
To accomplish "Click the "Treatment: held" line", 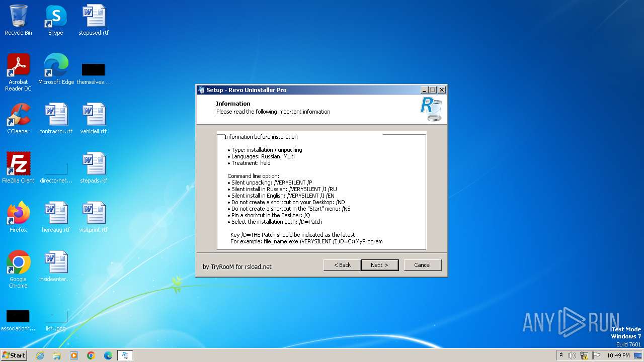I will click(x=249, y=163).
